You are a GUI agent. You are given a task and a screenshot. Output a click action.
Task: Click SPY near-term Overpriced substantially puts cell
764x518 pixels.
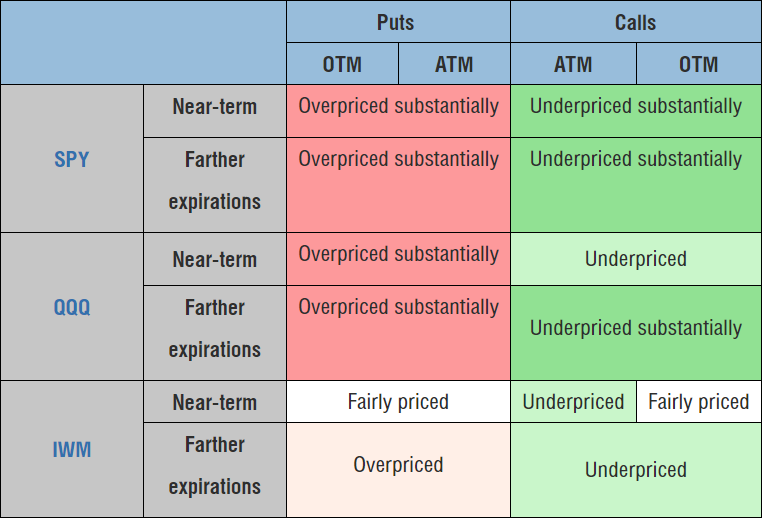pyautogui.click(x=398, y=111)
